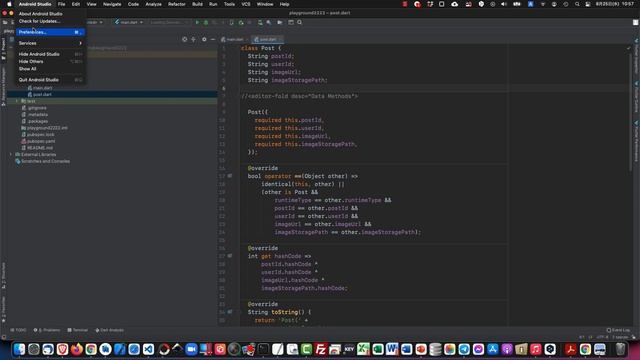
Task: Click the override gutter icon beside operator ==
Action: 230,176
